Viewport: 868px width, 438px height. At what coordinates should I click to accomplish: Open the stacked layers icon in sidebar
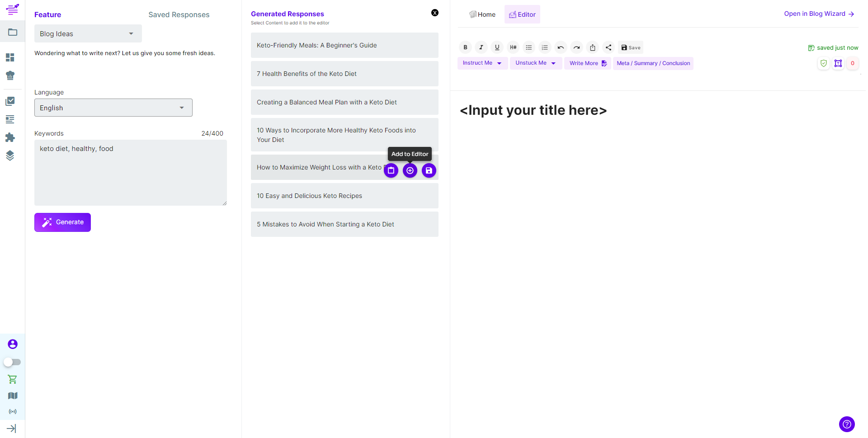(10, 155)
